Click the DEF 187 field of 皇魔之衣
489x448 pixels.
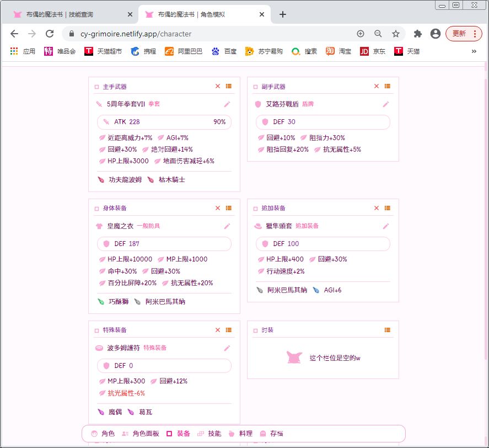point(164,244)
